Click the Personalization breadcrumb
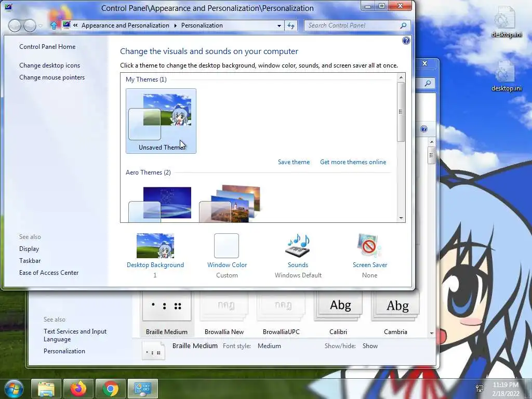 202,25
